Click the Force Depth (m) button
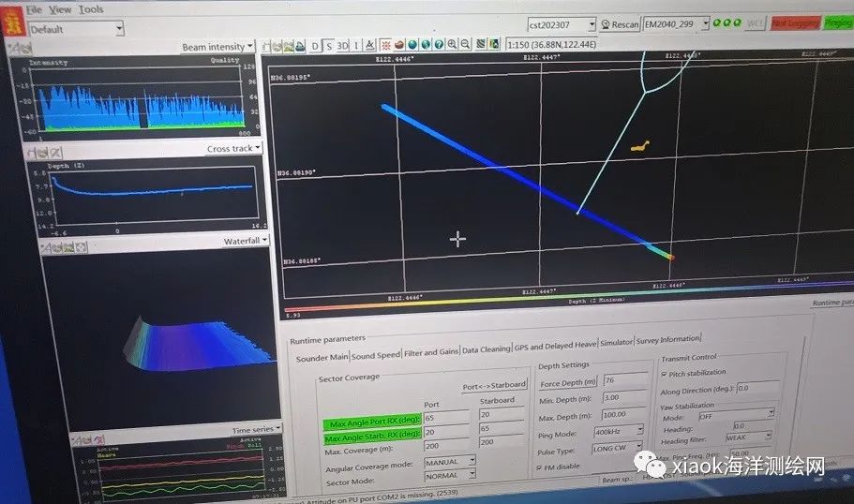Screen dimensions: 854x504 pos(568,382)
